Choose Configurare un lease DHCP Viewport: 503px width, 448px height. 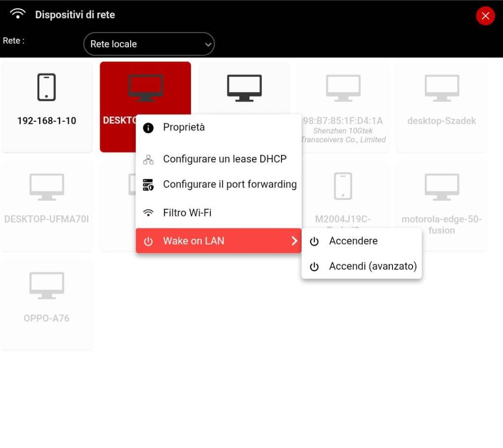pos(224,159)
